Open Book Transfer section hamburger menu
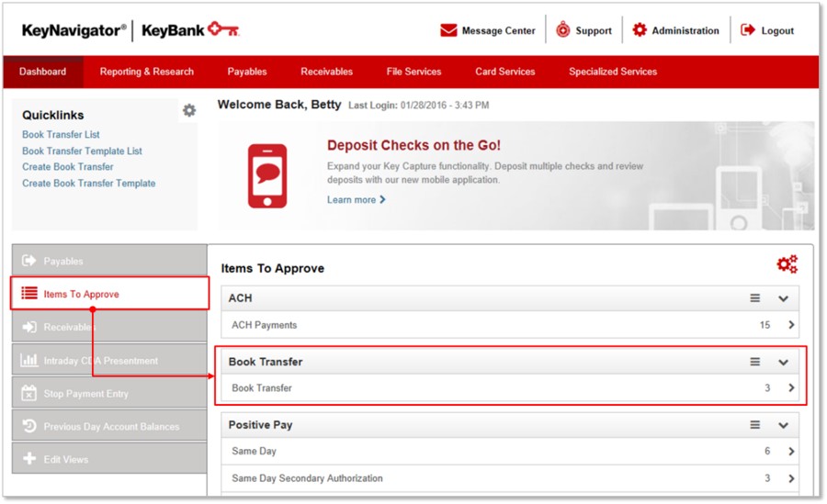The image size is (827, 504). click(754, 362)
